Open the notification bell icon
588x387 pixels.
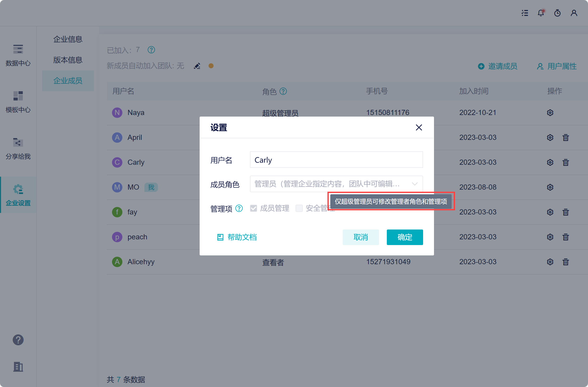(x=541, y=13)
